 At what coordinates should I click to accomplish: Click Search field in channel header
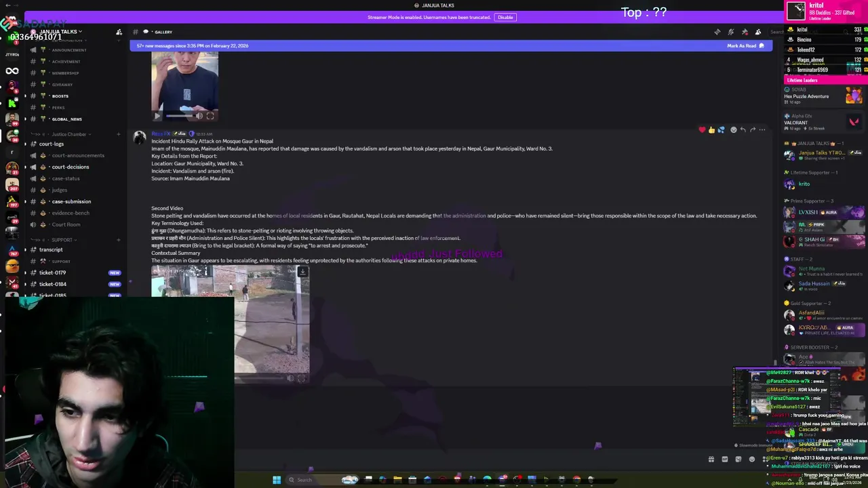(778, 32)
